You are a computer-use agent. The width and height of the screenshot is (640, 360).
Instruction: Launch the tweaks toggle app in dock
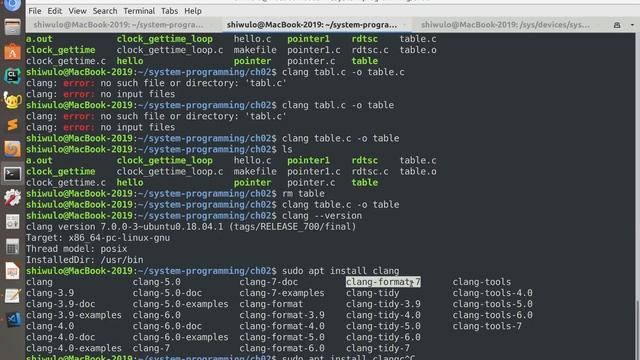(x=12, y=222)
